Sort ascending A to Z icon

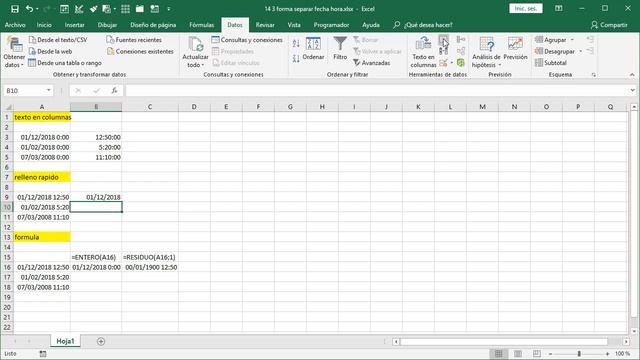pyautogui.click(x=296, y=43)
